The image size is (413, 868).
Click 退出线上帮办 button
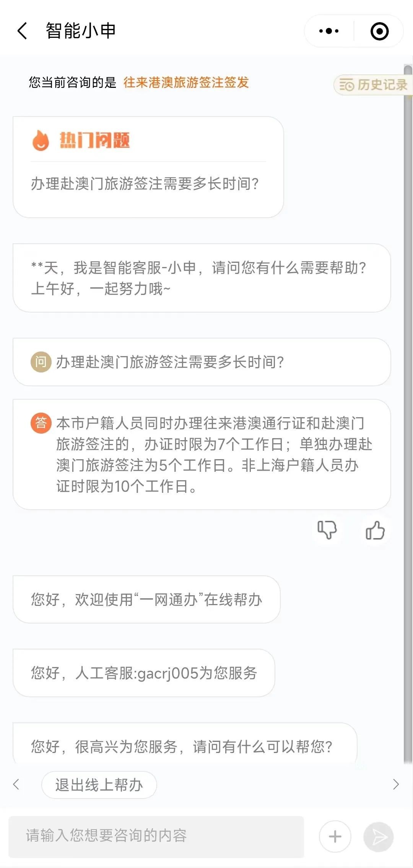99,785
